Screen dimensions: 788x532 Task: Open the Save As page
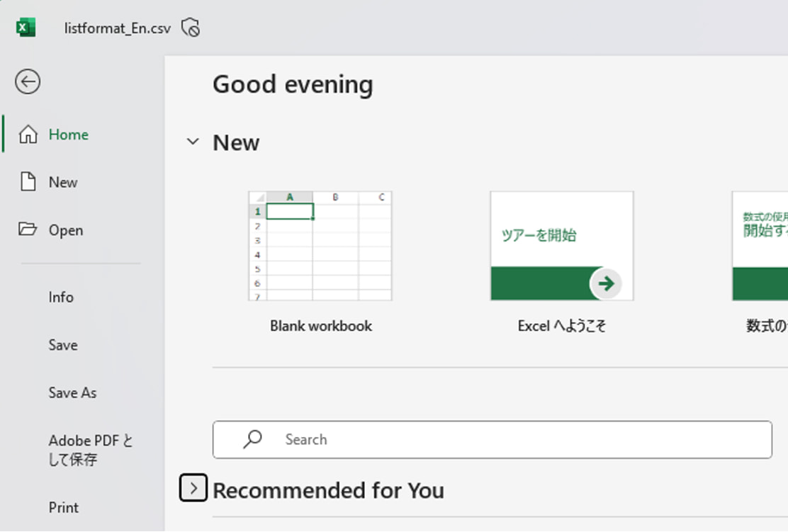(x=72, y=392)
